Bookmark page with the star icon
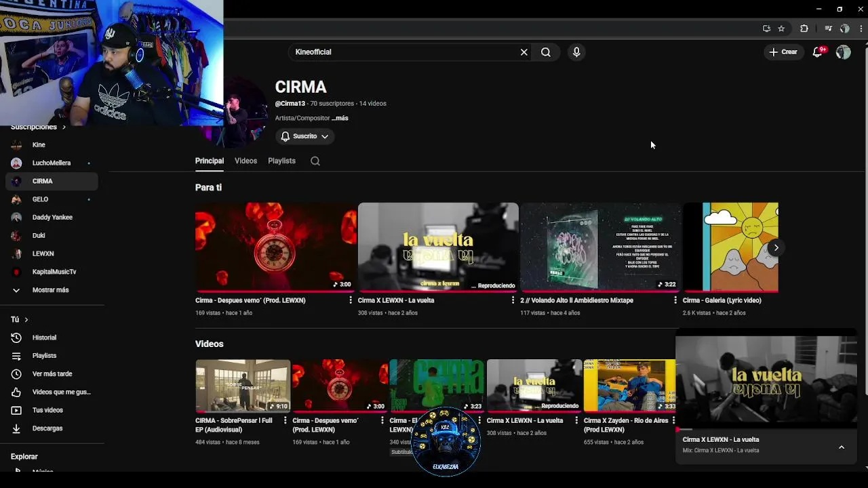This screenshot has height=488, width=868. click(x=781, y=28)
